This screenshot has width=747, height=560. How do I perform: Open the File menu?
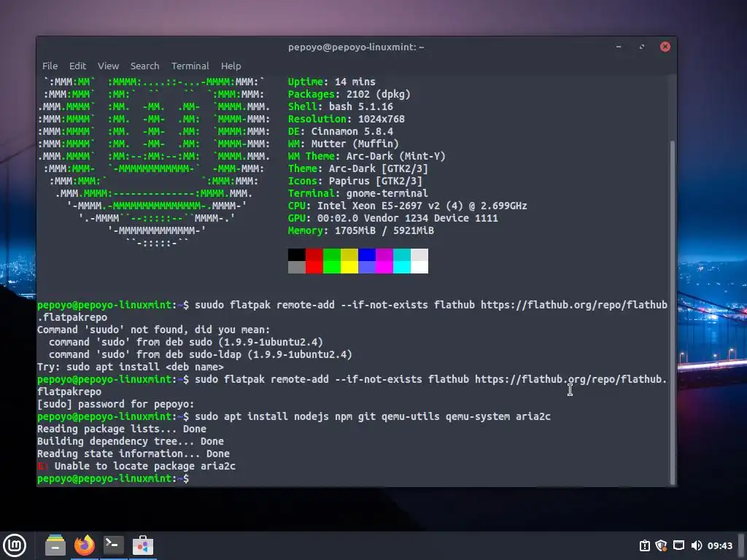coord(50,66)
